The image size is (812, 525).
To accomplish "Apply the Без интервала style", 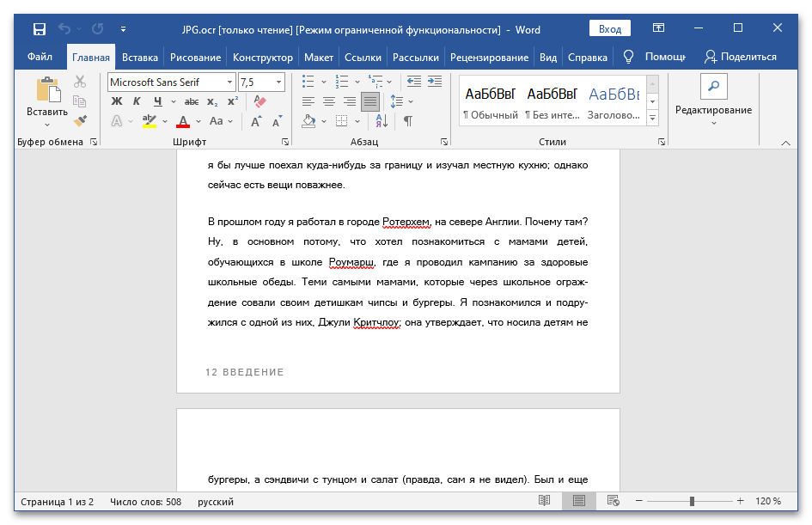I will [x=552, y=102].
